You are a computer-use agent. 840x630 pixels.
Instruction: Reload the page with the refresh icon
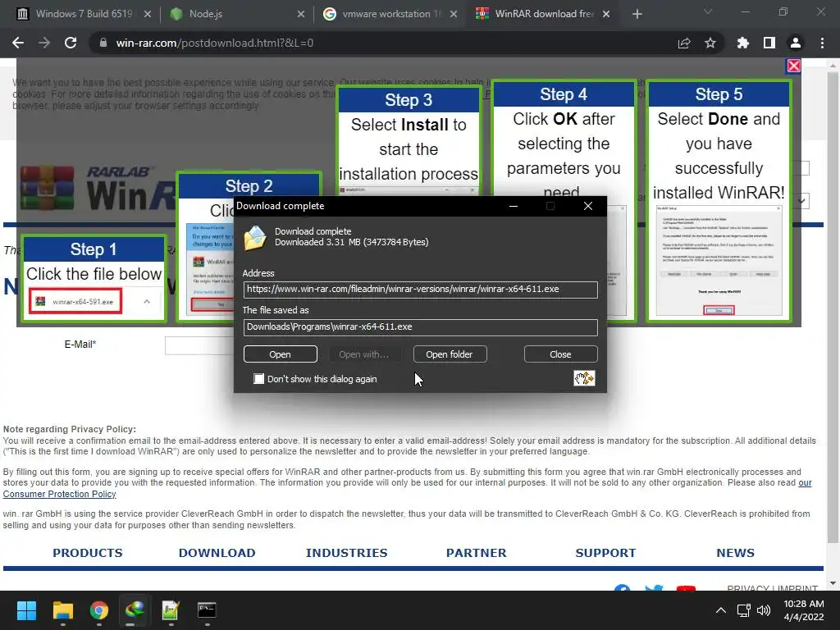[71, 43]
